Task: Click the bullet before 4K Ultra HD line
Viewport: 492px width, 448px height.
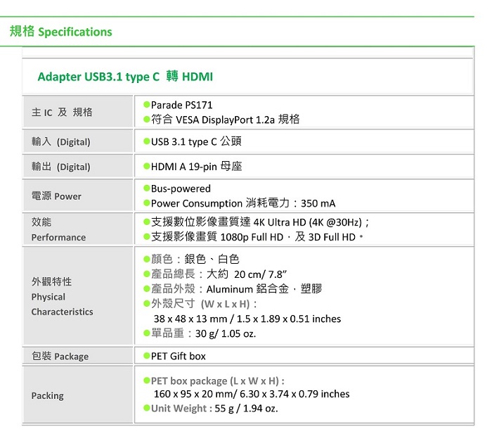Action: (146, 222)
